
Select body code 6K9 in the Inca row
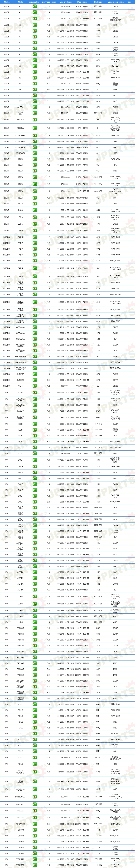98,210
